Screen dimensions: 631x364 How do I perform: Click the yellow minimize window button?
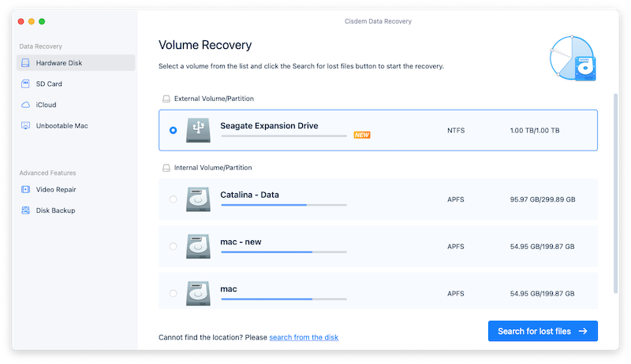tap(32, 21)
